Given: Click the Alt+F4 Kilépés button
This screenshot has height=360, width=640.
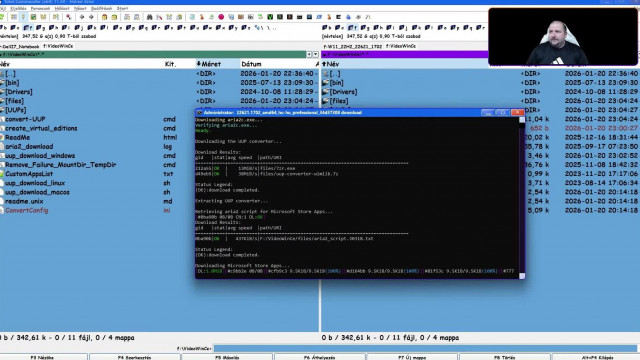Looking at the screenshot, I should (597, 357).
